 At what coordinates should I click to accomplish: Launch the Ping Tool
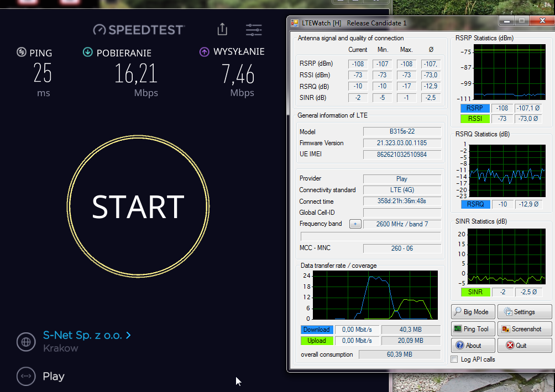tap(473, 329)
